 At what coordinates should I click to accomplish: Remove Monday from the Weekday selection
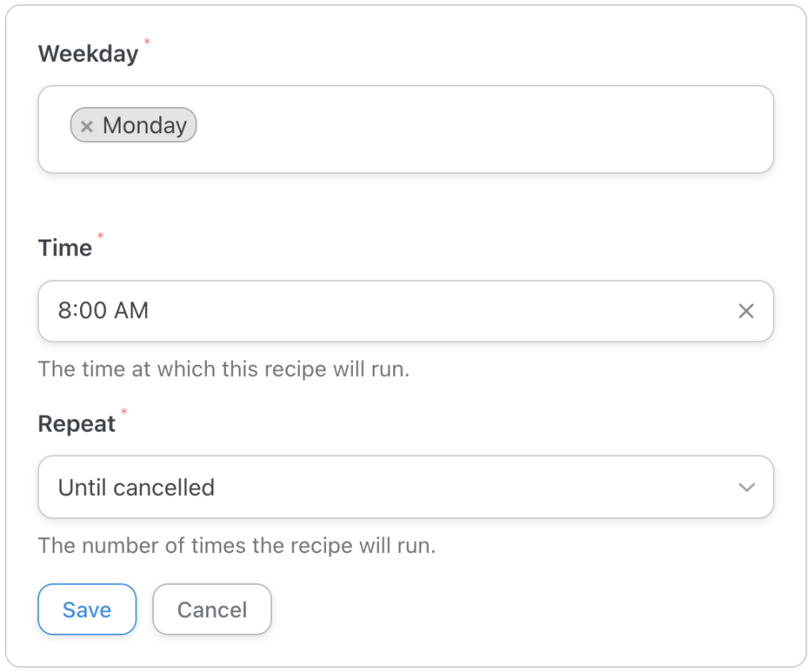point(87,125)
